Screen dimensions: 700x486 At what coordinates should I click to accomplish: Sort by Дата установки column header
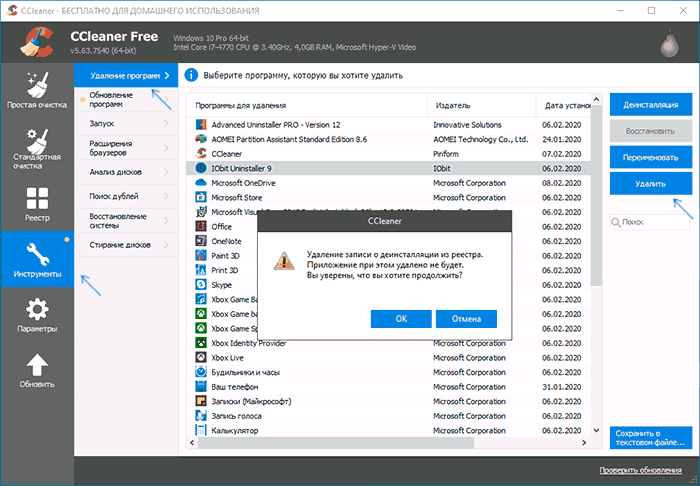[x=563, y=105]
